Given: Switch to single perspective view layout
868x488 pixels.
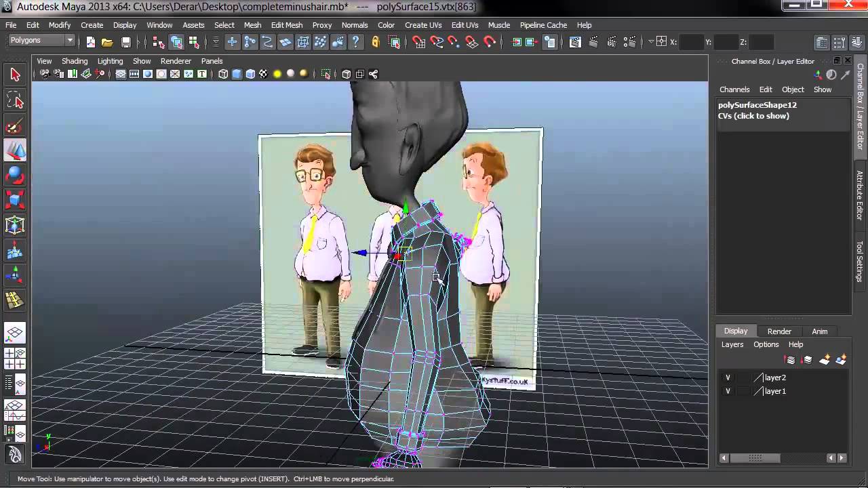Looking at the screenshot, I should [15, 333].
